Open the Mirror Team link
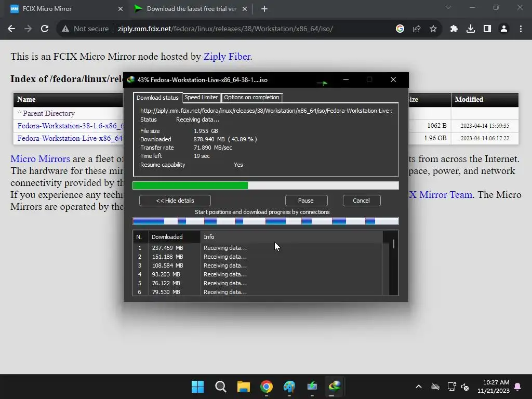The height and width of the screenshot is (399, 532). coord(441,195)
